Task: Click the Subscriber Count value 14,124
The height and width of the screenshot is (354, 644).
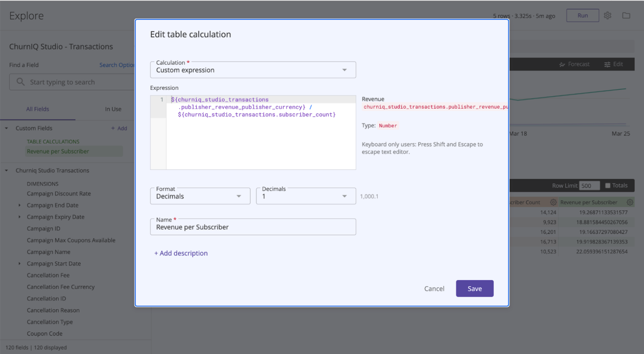Action: 548,212
